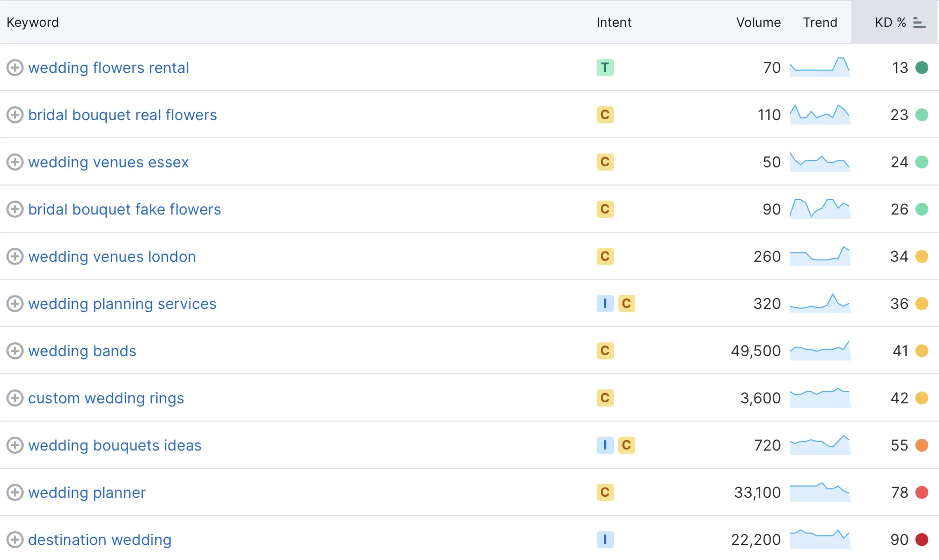Viewport: 939px width, 560px height.
Task: Click the volume value 320
Action: [767, 304]
